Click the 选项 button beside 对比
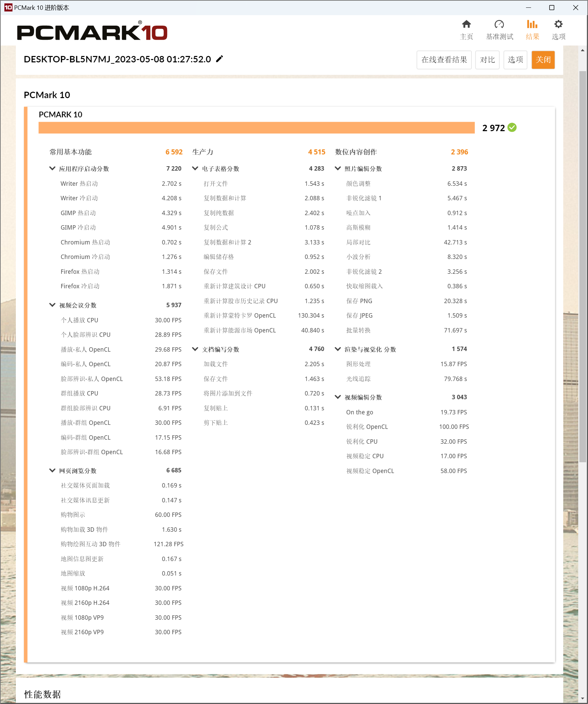 click(x=515, y=60)
